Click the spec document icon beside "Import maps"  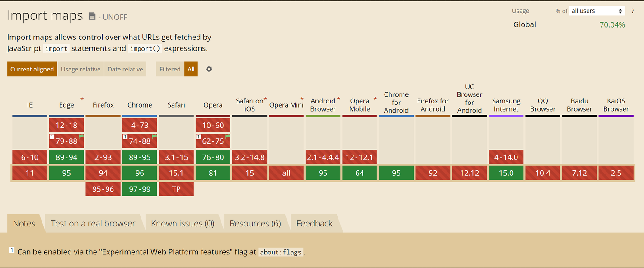pos(94,15)
